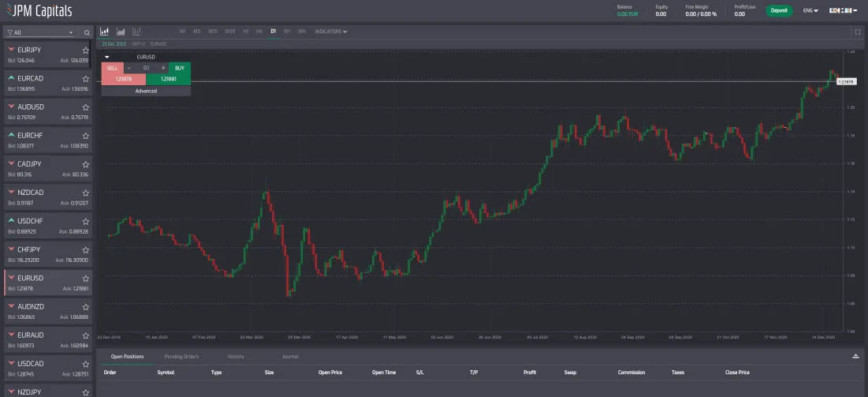Open the INDICATORS dropdown
The image size is (868, 397).
click(x=331, y=32)
